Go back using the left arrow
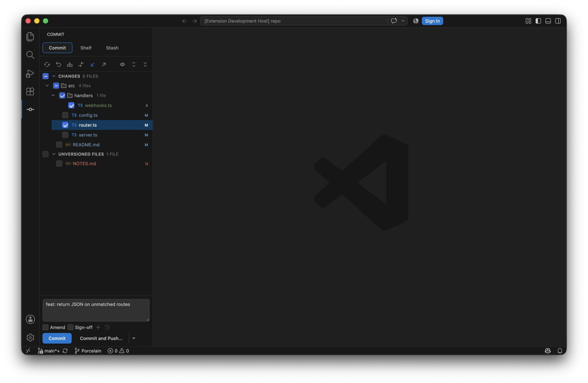Screen dimensions: 588x383 coord(184,21)
